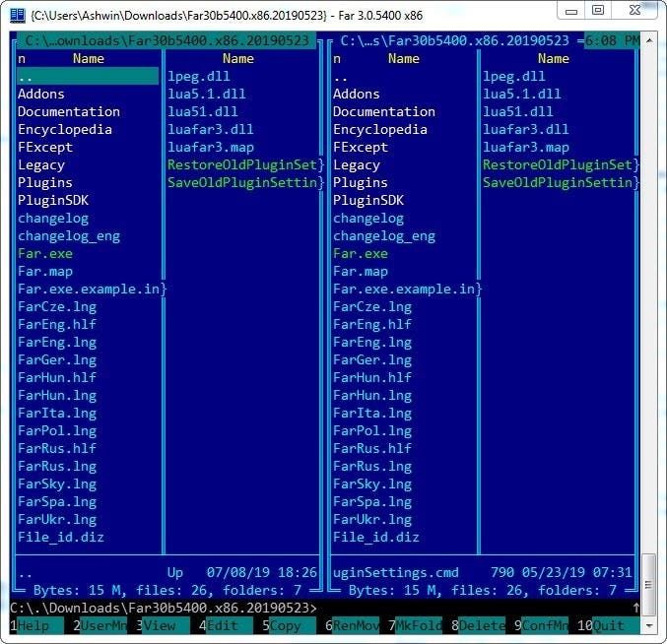Select Plugins folder in right panel
667x644 pixels.
tap(361, 183)
